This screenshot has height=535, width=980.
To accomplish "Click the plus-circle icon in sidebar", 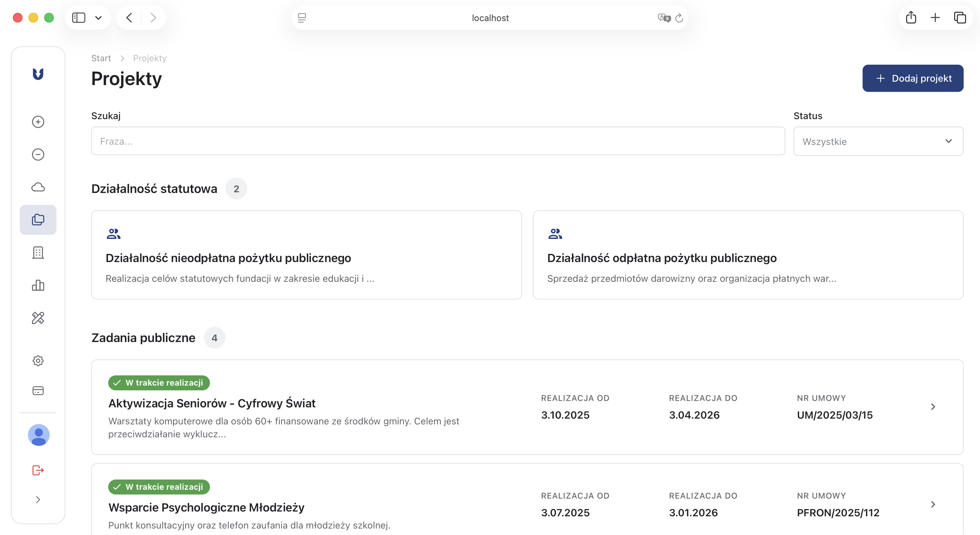I will click(x=38, y=122).
